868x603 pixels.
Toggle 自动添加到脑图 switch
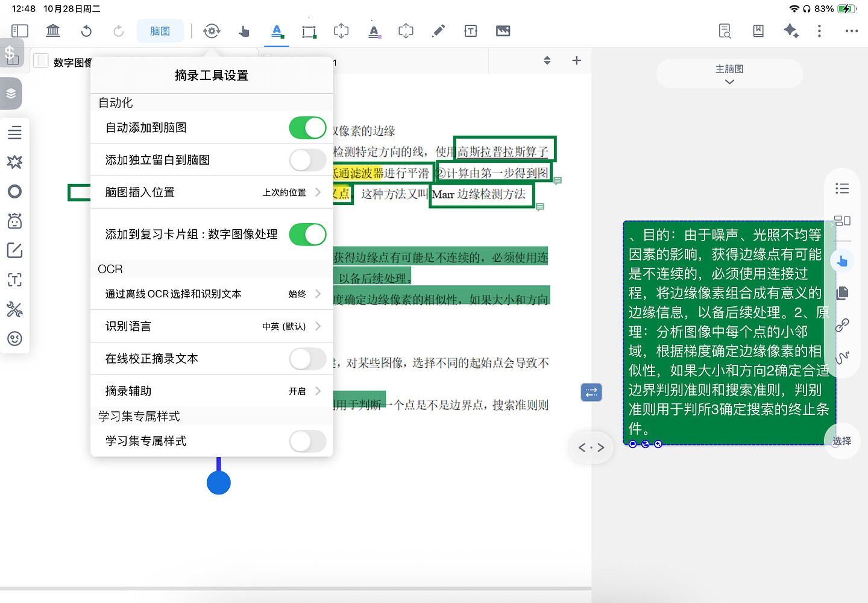[307, 128]
